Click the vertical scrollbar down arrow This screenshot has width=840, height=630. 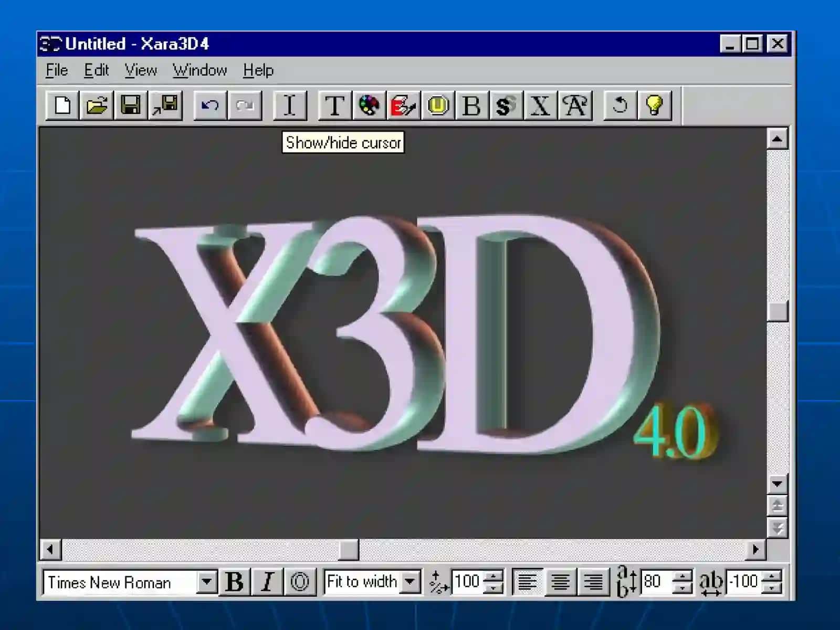[x=777, y=484]
